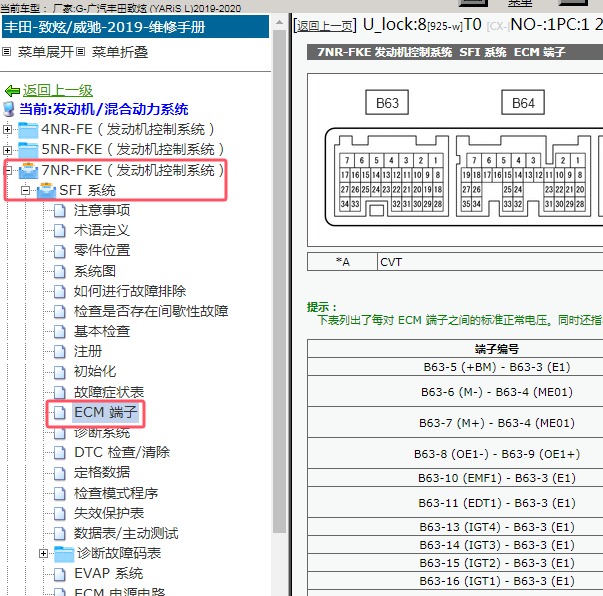
Task: Open DTC 检查/清除 in the tree
Action: coord(122,453)
